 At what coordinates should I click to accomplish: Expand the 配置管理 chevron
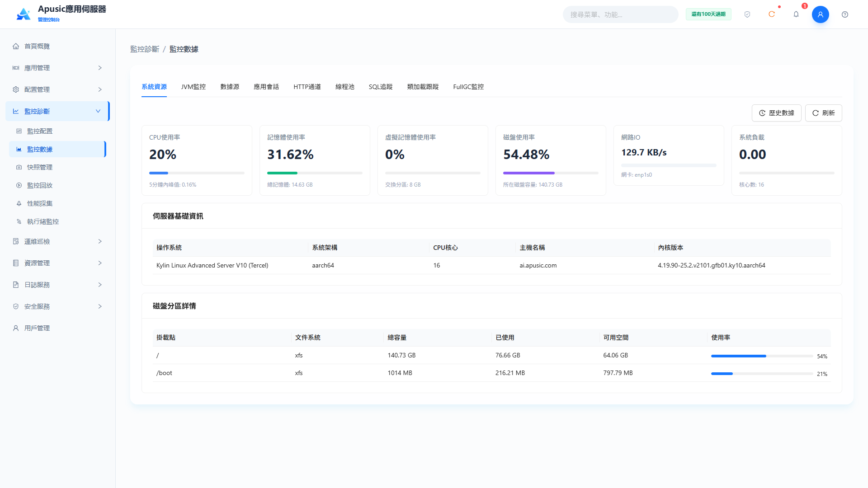click(100, 89)
